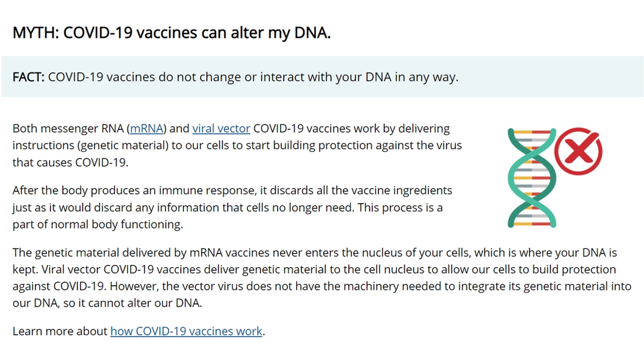Click the light blue FACT banner text

pyautogui.click(x=236, y=77)
